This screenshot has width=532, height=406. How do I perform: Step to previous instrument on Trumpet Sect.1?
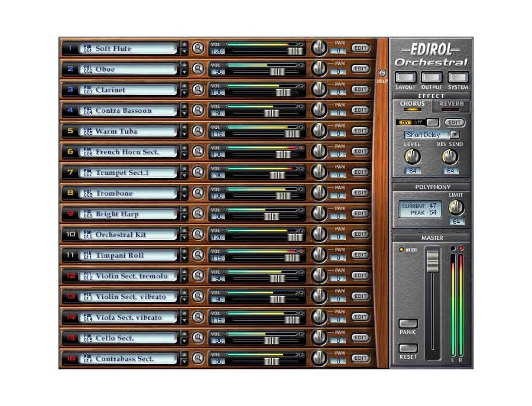[x=184, y=168]
